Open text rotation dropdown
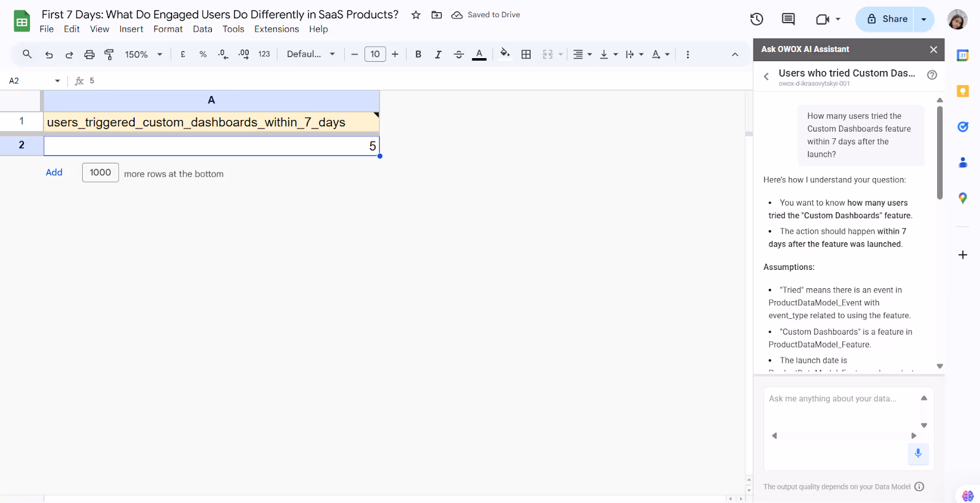The width and height of the screenshot is (980, 503). click(x=661, y=54)
